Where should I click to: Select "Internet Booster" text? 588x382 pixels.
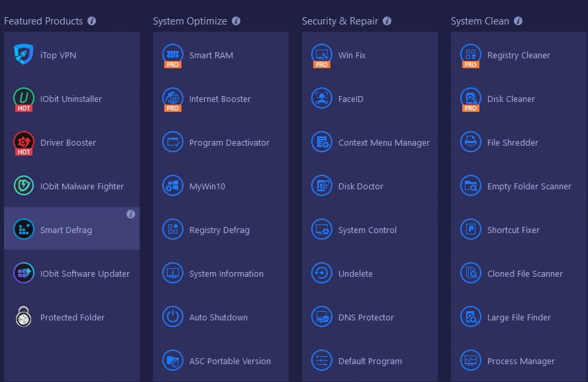(x=220, y=99)
